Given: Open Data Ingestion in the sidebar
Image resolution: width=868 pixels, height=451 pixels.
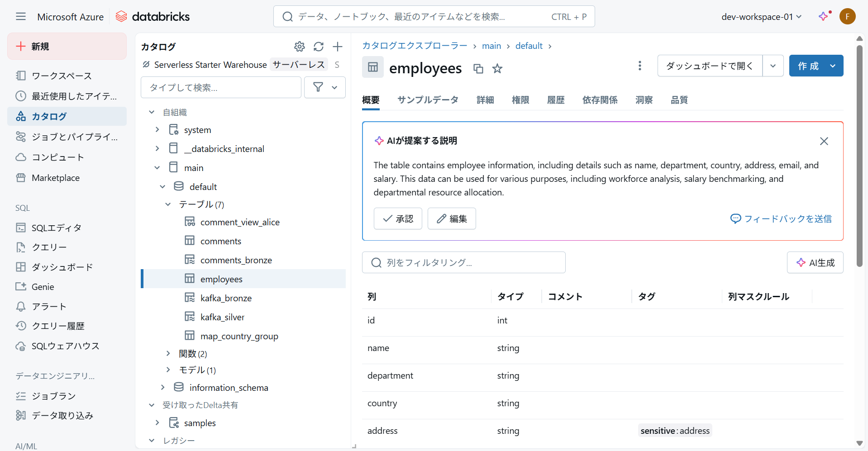Looking at the screenshot, I should [67, 415].
